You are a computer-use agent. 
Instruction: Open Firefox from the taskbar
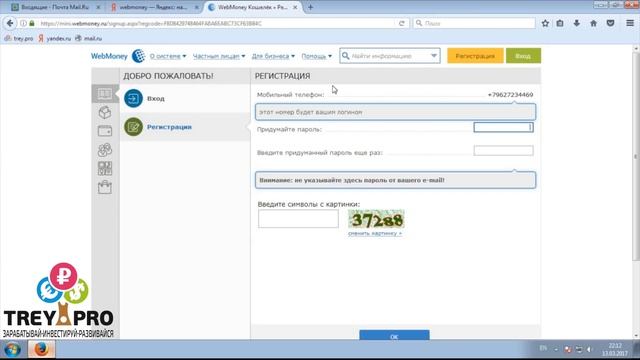click(x=41, y=349)
